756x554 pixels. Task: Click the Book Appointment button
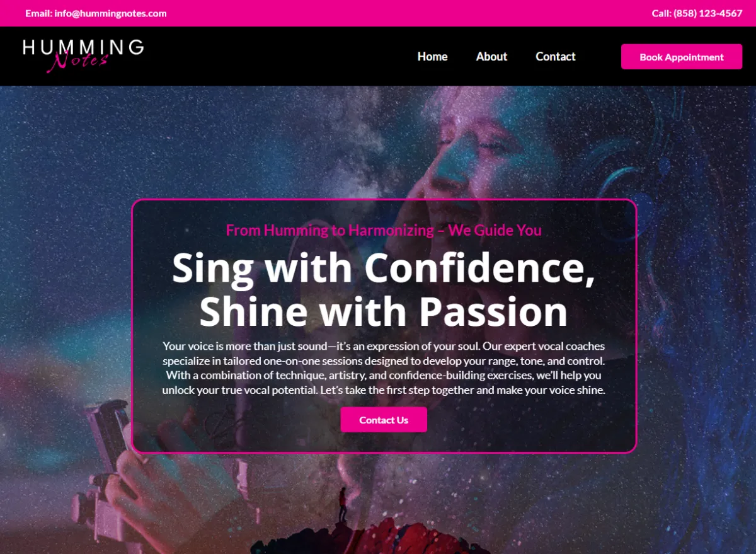point(682,57)
